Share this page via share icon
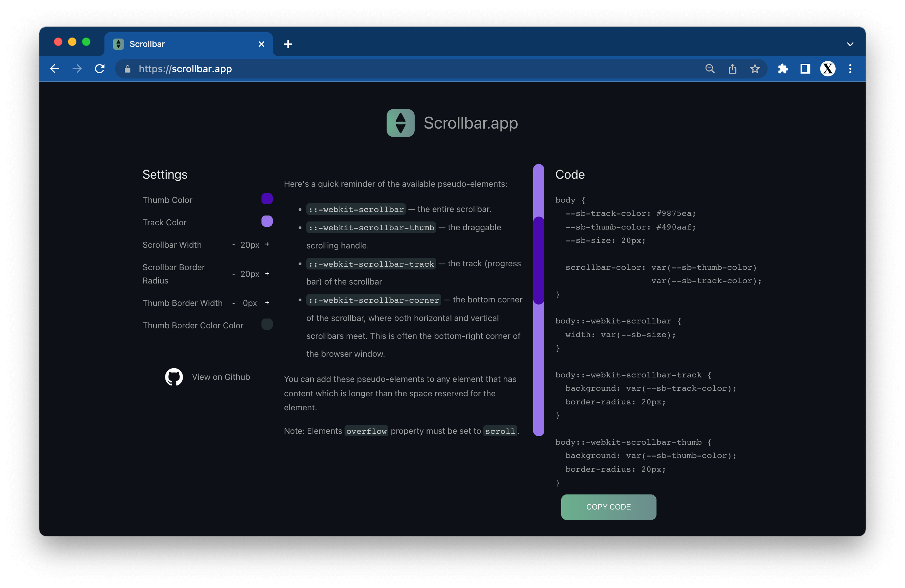 (732, 69)
